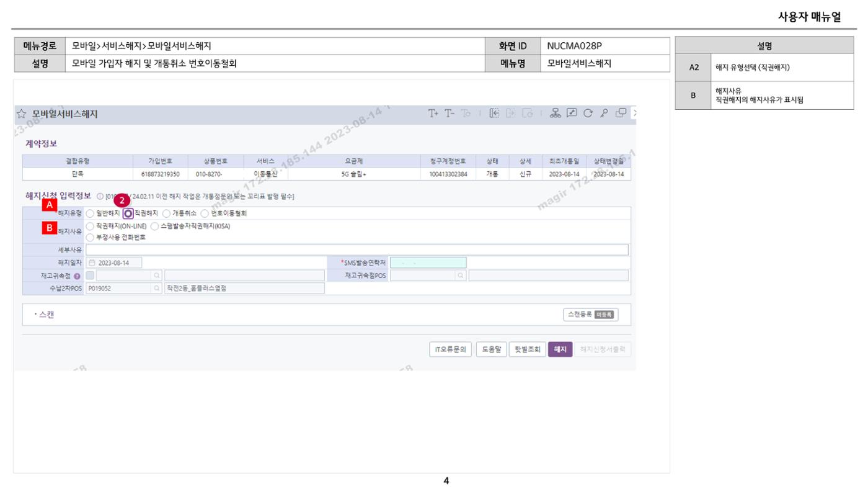Viewport: 868px width, 489px height.
Task: Click the 해지일자 date field 2023-08-14
Action: [114, 263]
